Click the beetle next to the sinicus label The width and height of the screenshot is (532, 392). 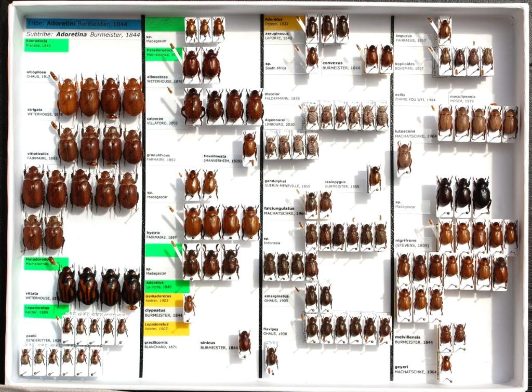[x=244, y=342]
